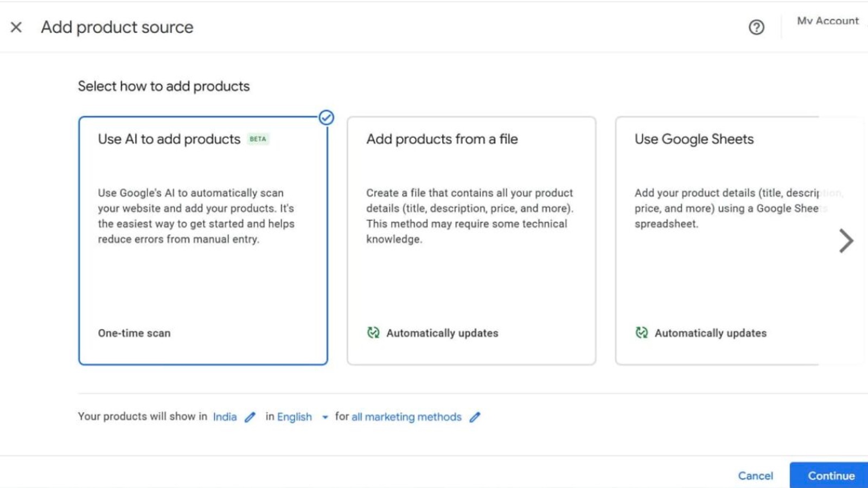868x488 pixels.
Task: Cancel adding product source
Action: 755,476
